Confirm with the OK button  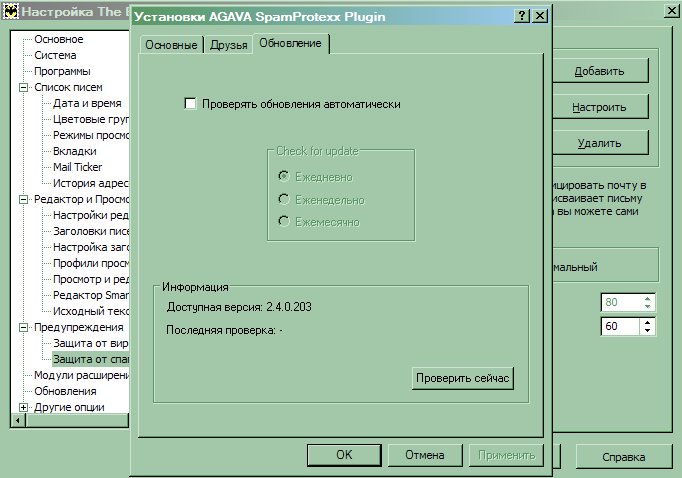344,455
